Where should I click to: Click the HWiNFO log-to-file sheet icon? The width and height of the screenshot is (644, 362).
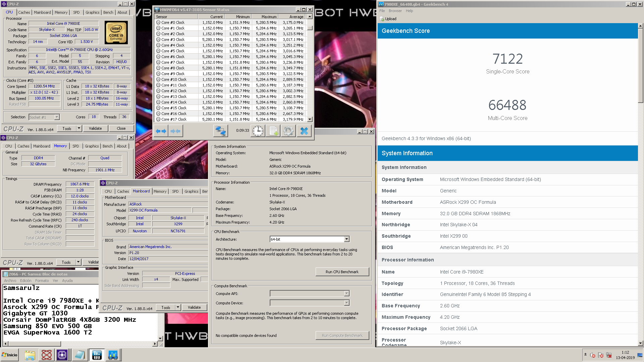click(273, 131)
